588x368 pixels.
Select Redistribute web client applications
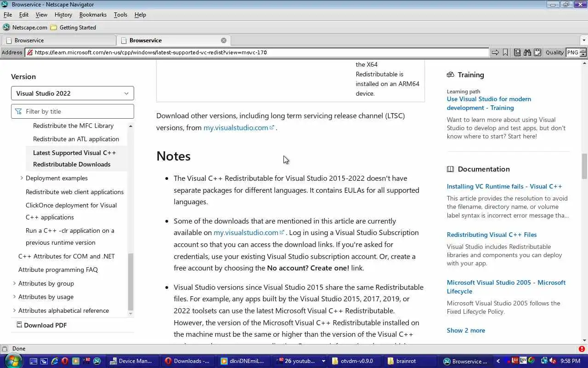(74, 192)
